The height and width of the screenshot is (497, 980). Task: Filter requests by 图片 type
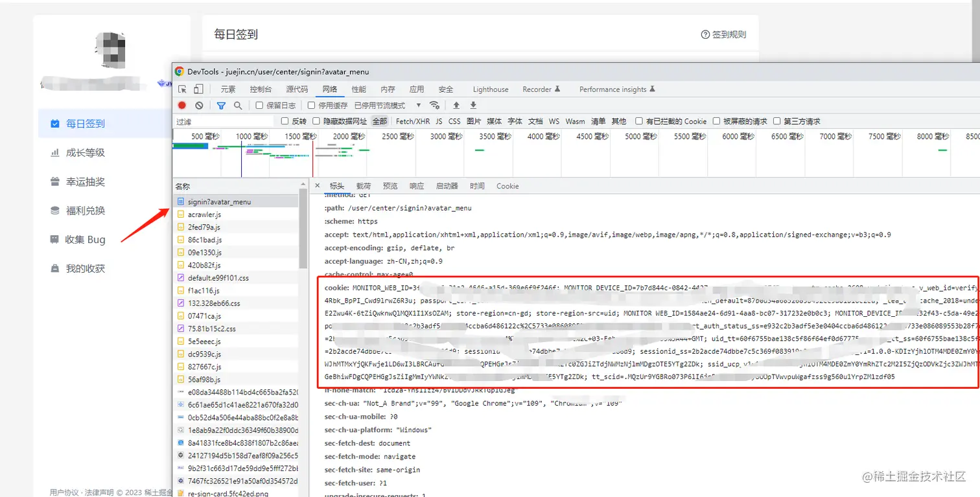coord(474,121)
